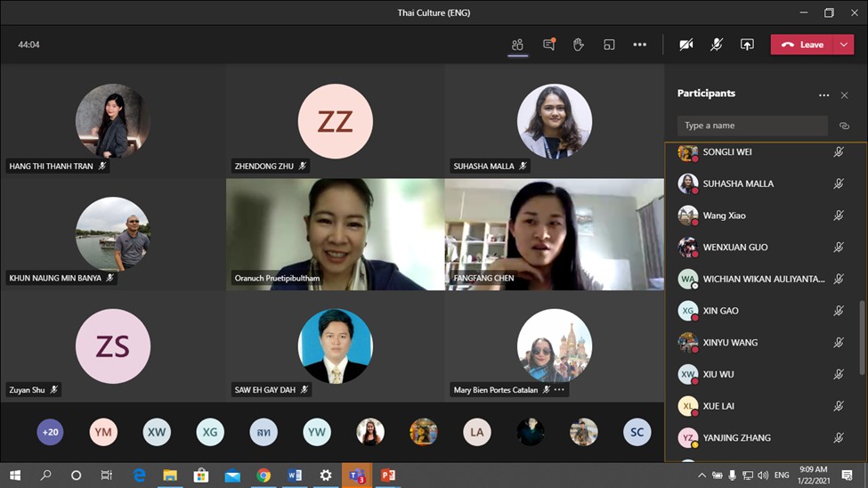Viewport: 868px width, 488px height.
Task: Select WICHIAN WIKAN AULIYANTA participant row
Action: (x=766, y=279)
